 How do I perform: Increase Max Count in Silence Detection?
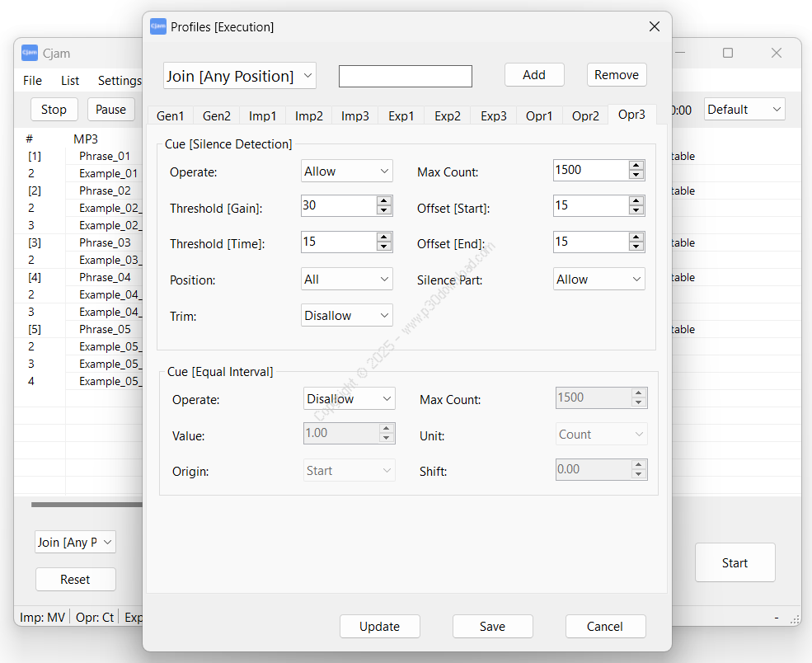click(x=636, y=166)
